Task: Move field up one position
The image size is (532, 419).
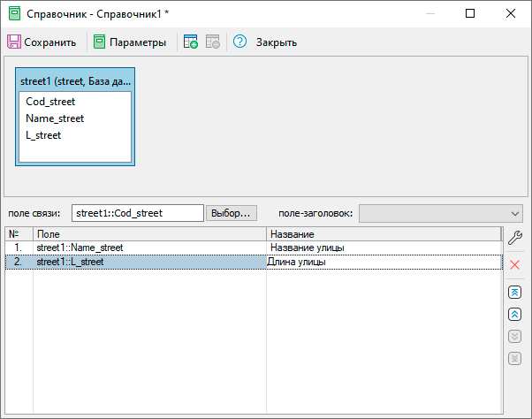Action: tap(515, 315)
